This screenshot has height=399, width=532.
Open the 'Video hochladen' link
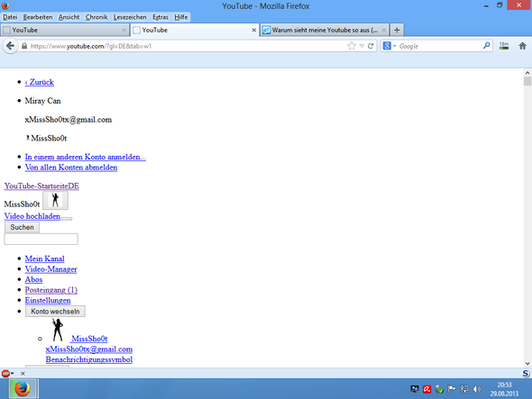pos(32,216)
